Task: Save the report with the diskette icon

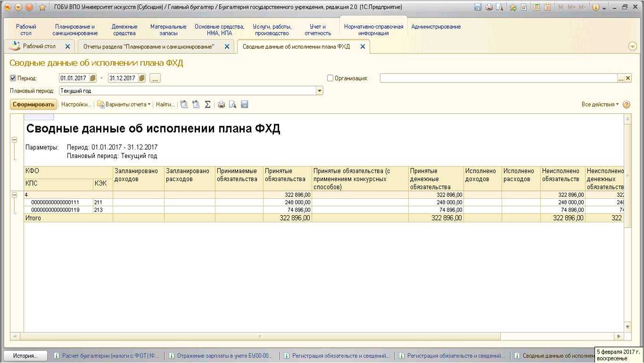Action: 244,104
